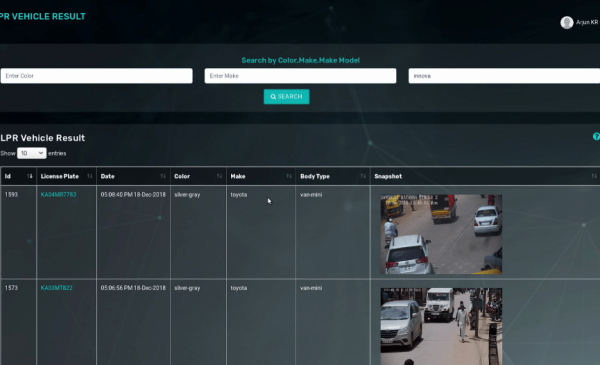Open the show entries dropdown
The width and height of the screenshot is (600, 365).
[32, 153]
